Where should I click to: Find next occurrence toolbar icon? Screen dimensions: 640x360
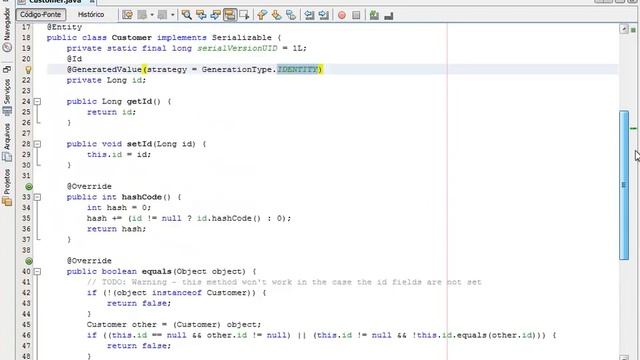pos(215,15)
